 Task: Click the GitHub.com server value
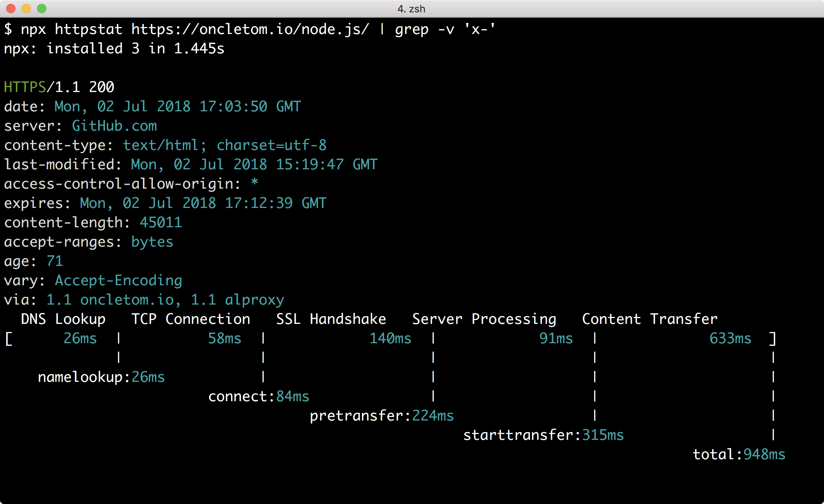pyautogui.click(x=114, y=126)
